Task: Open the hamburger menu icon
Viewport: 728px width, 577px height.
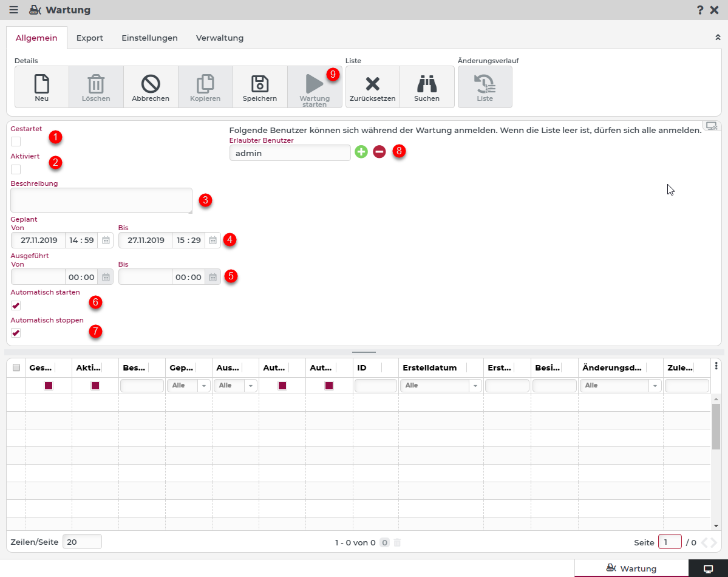Action: pos(13,10)
